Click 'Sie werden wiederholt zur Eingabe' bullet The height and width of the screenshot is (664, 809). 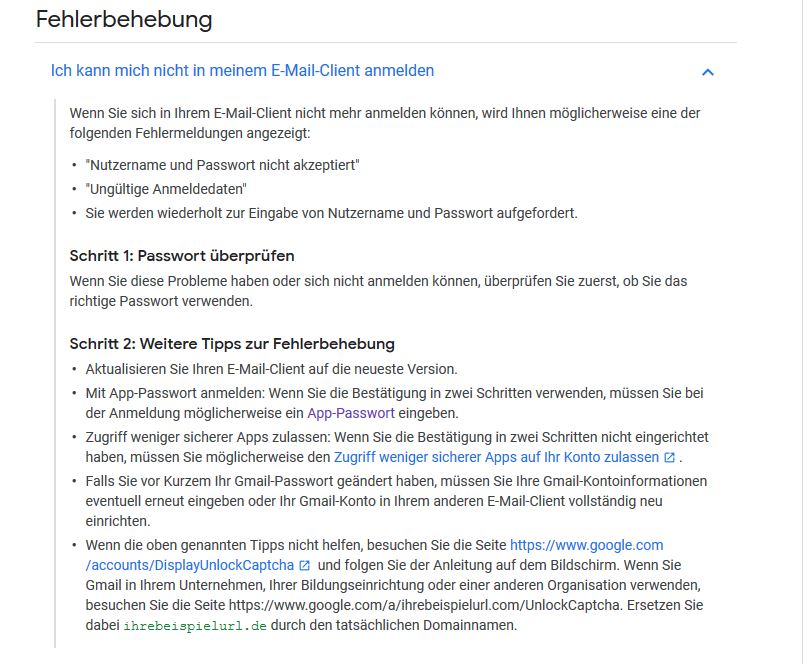[x=331, y=213]
